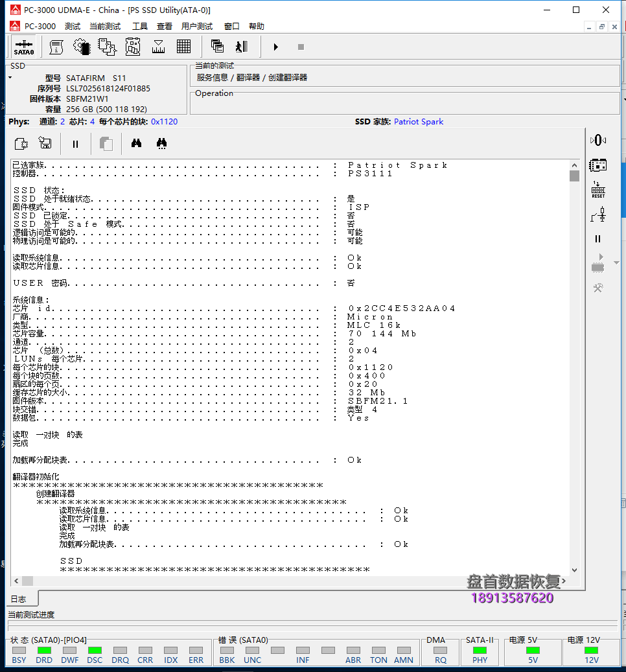The width and height of the screenshot is (626, 672).
Task: Click the pause icon in right sidebar
Action: click(x=597, y=238)
